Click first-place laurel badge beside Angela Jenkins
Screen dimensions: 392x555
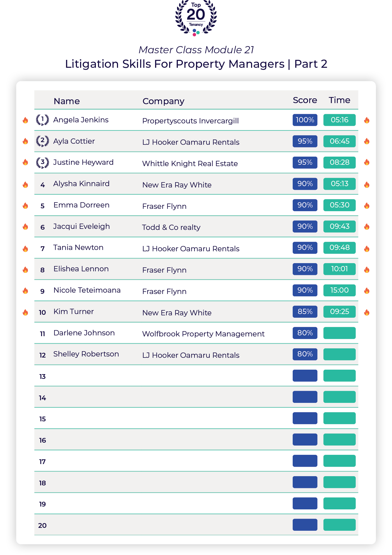42,120
